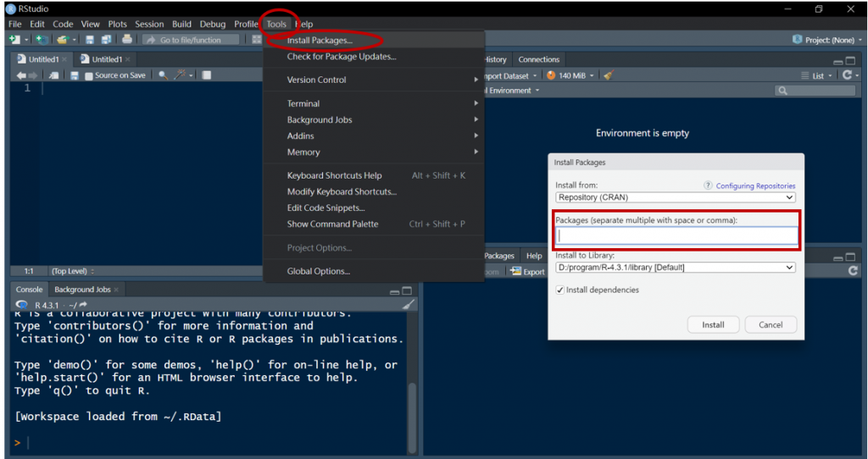Go back to previous source location arrow
This screenshot has width=868, height=459.
tap(21, 75)
